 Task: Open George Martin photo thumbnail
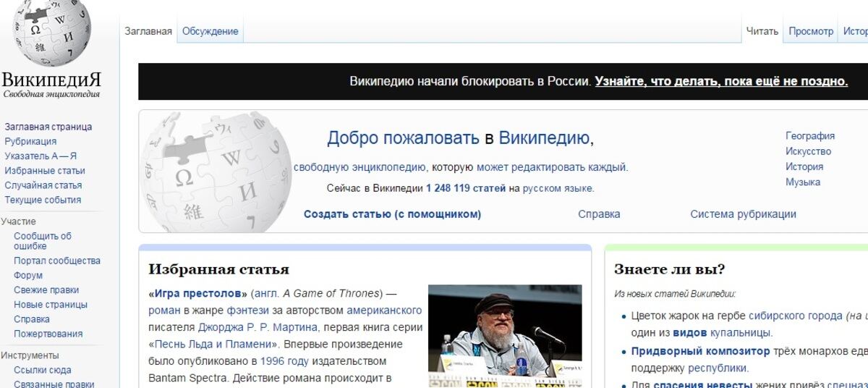click(x=505, y=336)
